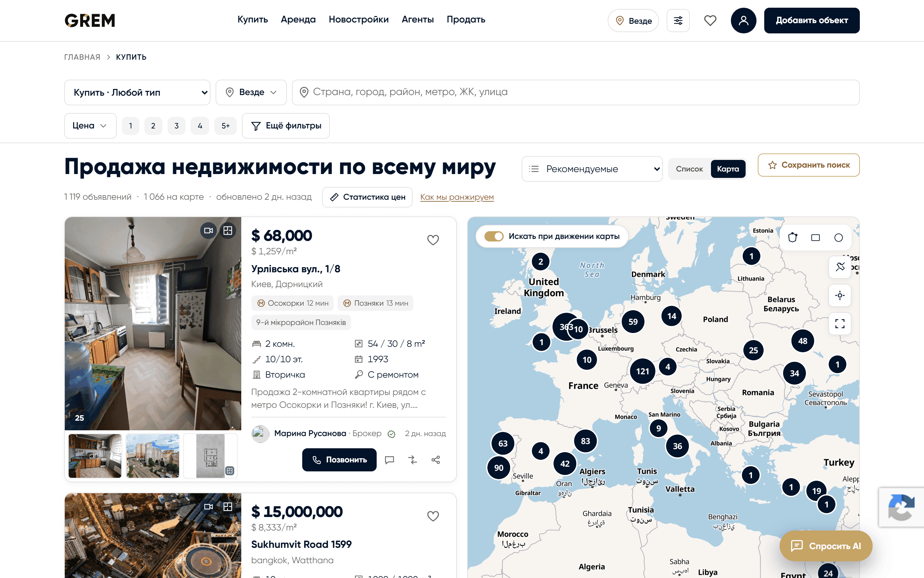This screenshot has height=578, width=924.
Task: Open Купить menu
Action: (252, 20)
